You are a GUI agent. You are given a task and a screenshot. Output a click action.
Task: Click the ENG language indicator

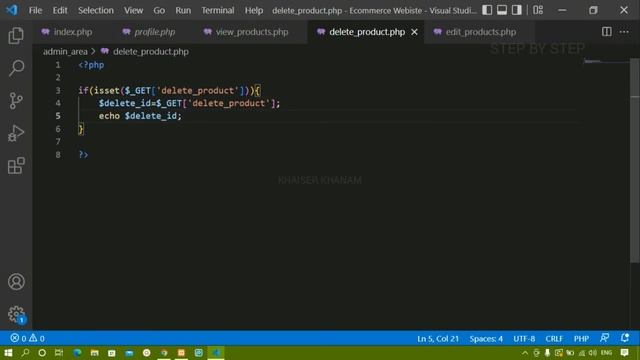pyautogui.click(x=607, y=353)
